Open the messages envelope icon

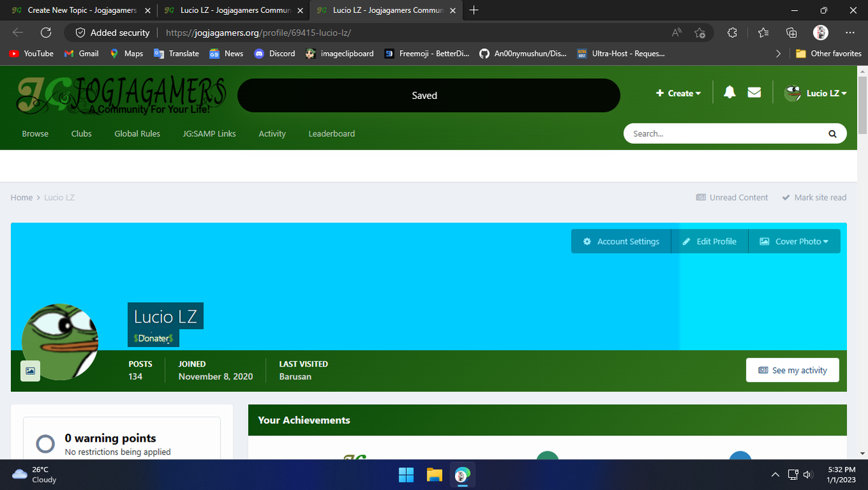click(754, 93)
